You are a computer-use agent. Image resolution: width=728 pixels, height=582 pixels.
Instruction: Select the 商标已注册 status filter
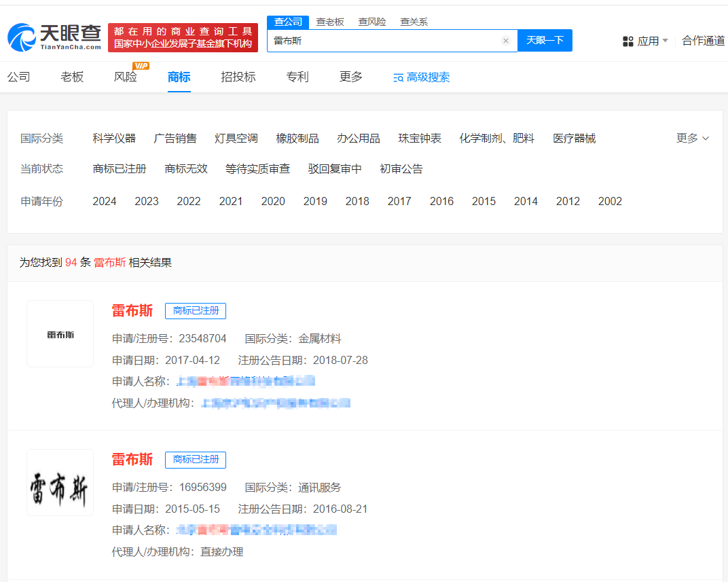click(120, 168)
